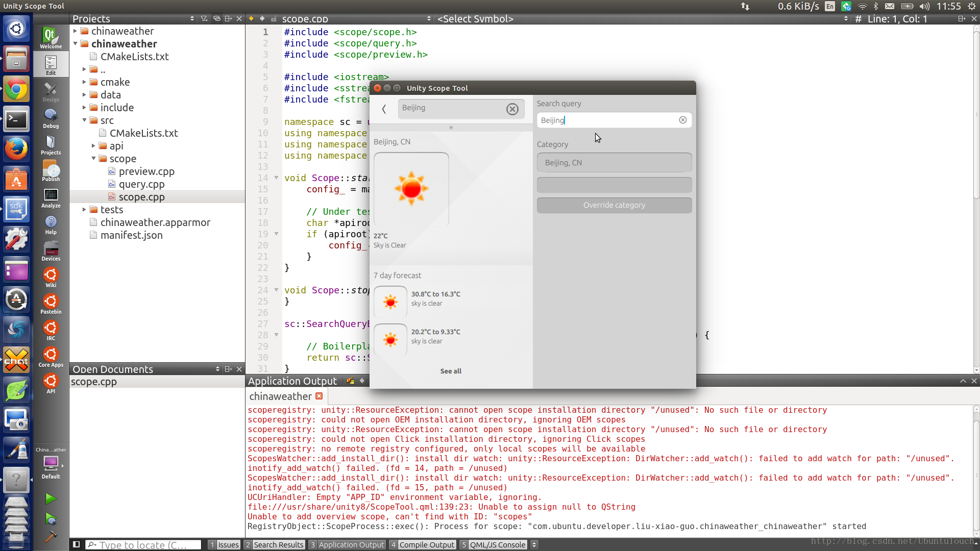Viewport: 980px width, 551px height.
Task: Open the Projects mode
Action: [x=51, y=144]
